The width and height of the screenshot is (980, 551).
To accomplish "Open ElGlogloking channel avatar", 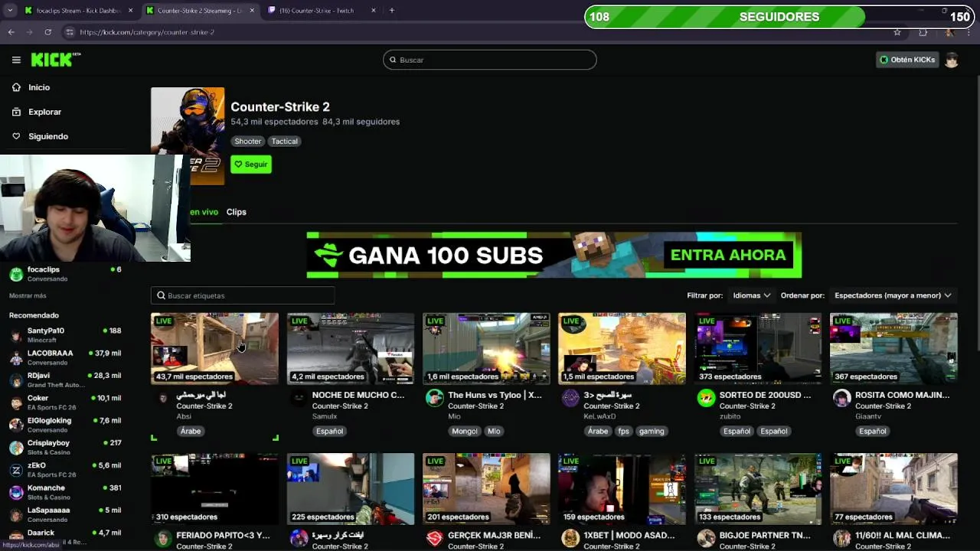I will (16, 425).
